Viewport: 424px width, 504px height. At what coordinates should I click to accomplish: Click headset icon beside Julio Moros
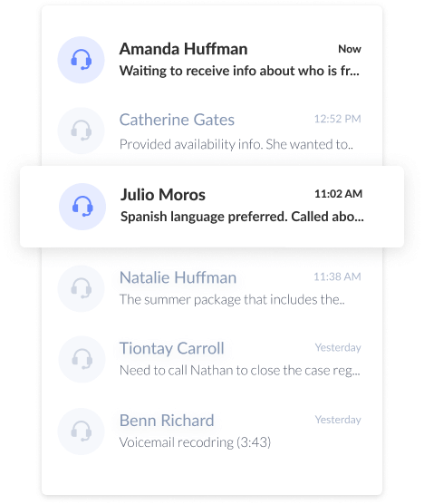pos(82,207)
